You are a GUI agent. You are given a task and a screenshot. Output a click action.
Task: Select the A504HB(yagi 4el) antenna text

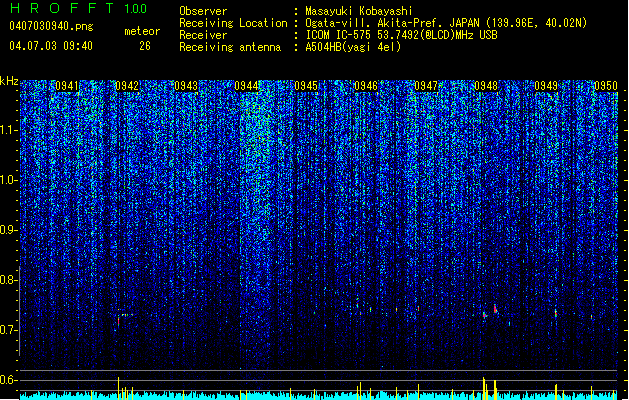click(x=353, y=47)
